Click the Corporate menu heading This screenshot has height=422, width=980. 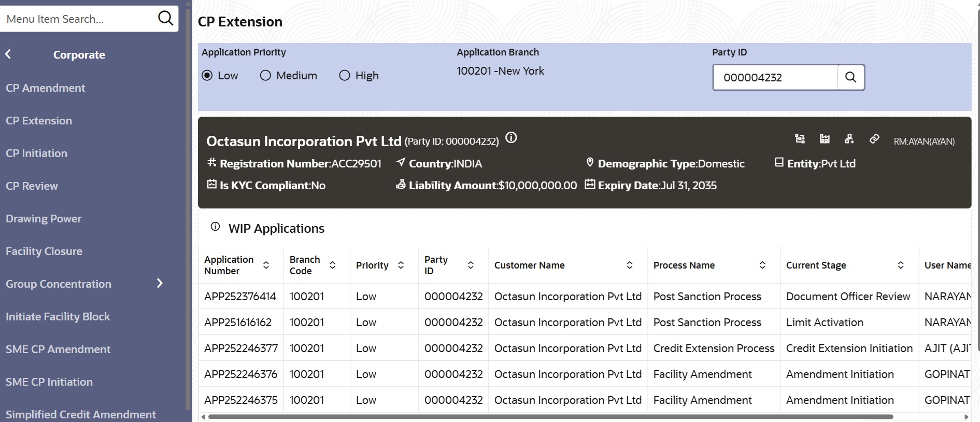tap(79, 55)
